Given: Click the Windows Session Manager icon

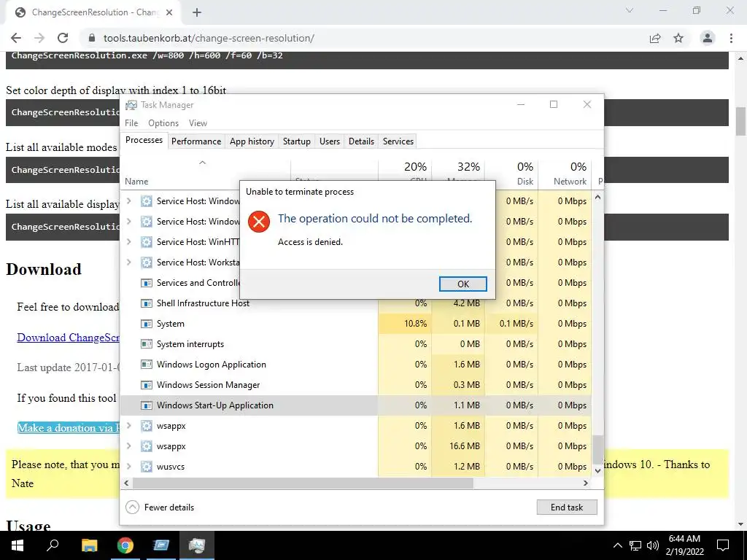Looking at the screenshot, I should coord(146,385).
